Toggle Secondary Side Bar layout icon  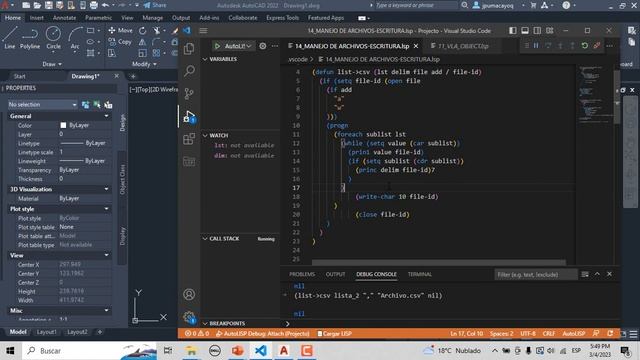pos(537,31)
